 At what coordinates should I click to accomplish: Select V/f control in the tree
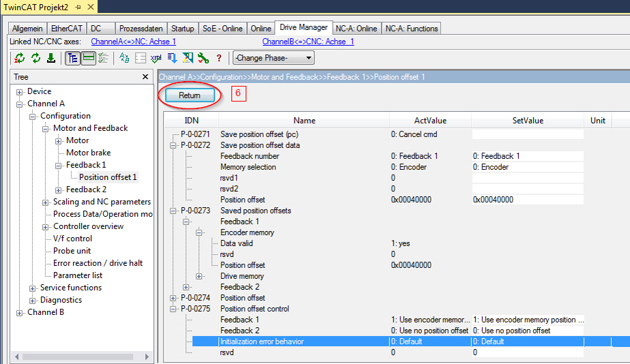click(x=73, y=239)
